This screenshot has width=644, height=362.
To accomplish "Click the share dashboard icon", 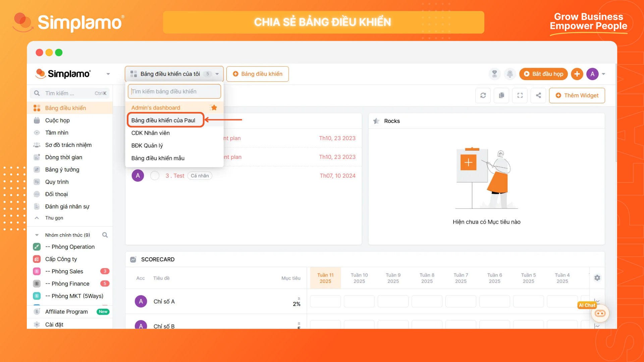I will pyautogui.click(x=538, y=96).
